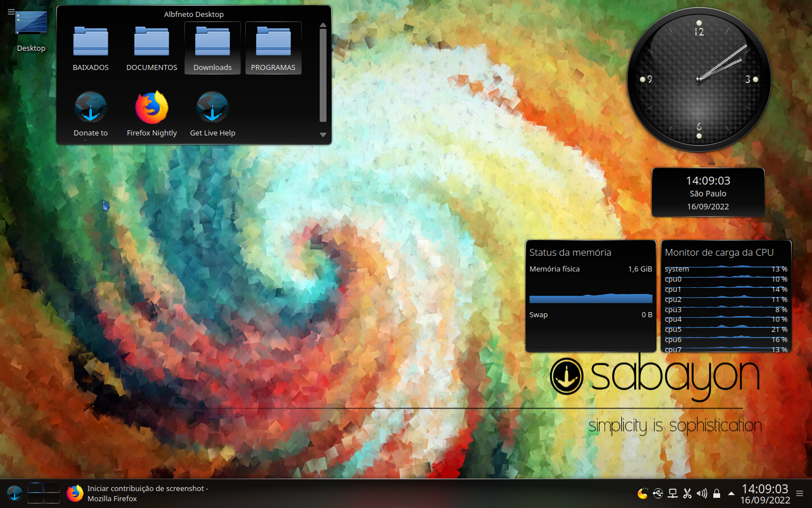Click the cpu2 row in the CPU monitor
812x508 pixels.
726,300
